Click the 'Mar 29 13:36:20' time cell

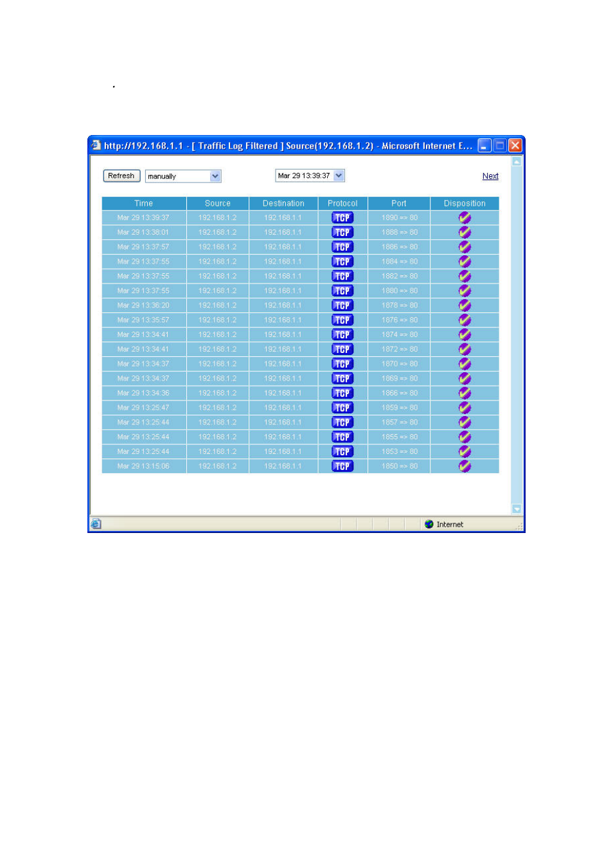[x=143, y=305]
